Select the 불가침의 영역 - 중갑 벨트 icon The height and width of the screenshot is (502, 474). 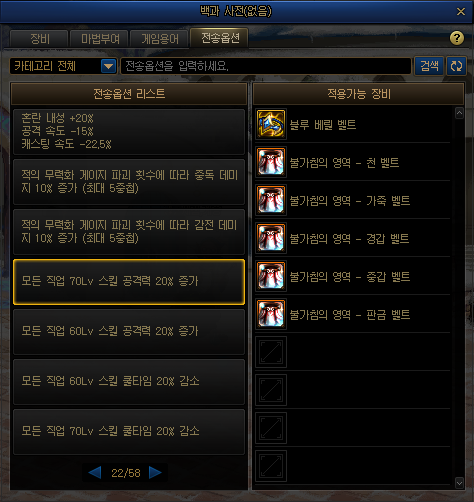coord(271,276)
